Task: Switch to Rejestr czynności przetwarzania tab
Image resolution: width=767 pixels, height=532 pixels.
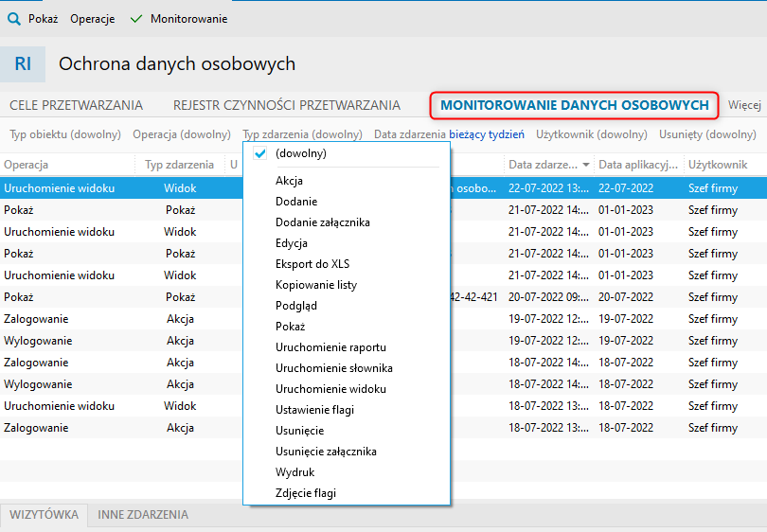Action: click(x=287, y=105)
